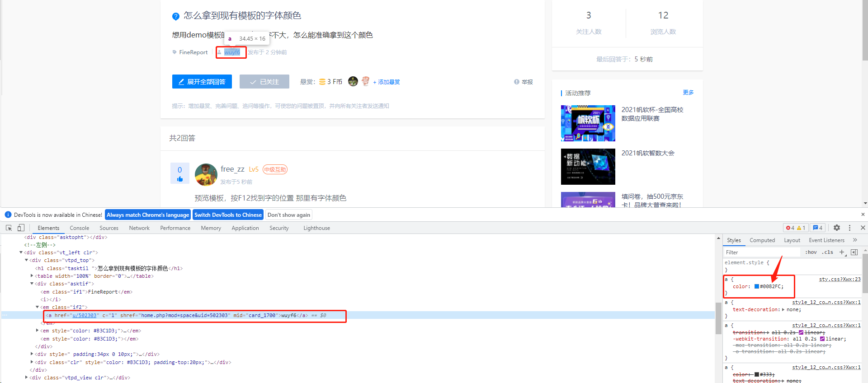Dismiss the DevTools language notification bar
The image size is (868, 383).
click(x=863, y=215)
